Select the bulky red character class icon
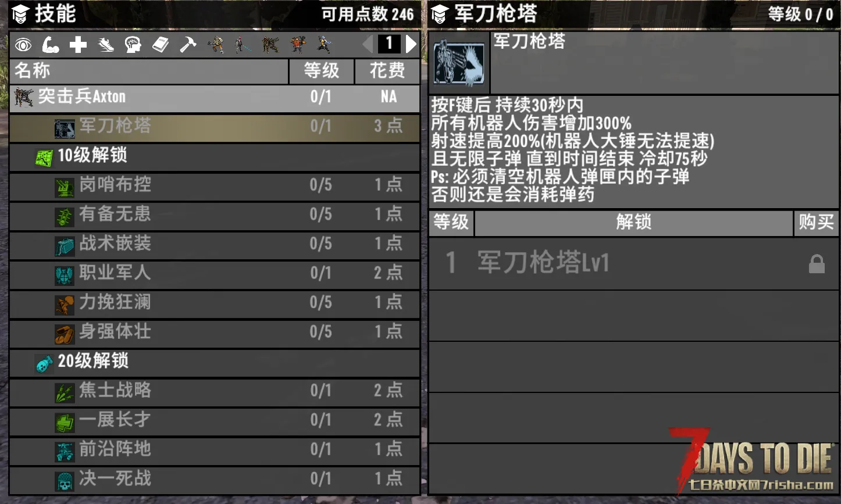841x504 pixels. click(x=298, y=44)
